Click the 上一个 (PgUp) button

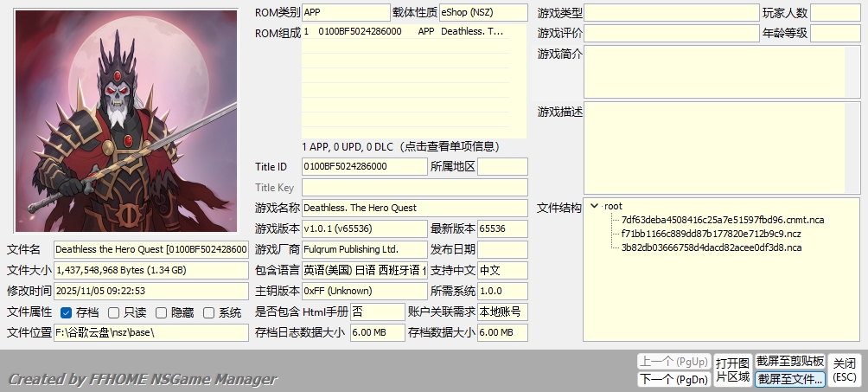click(x=673, y=362)
